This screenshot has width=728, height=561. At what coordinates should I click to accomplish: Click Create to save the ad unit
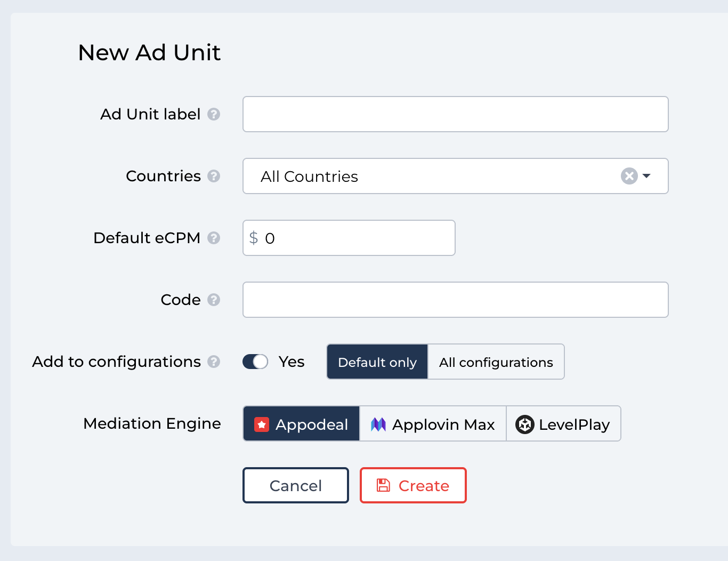(413, 485)
